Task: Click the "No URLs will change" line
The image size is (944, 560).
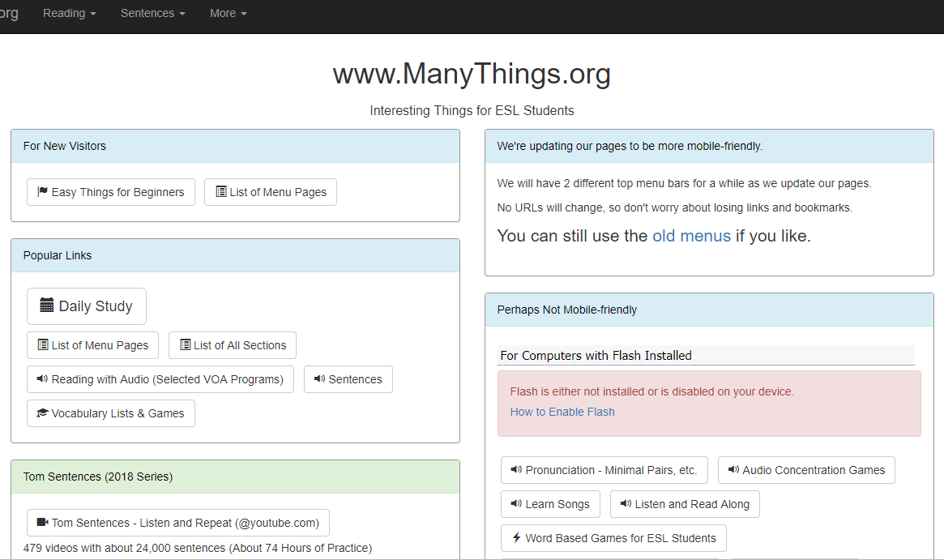Action: pos(675,207)
